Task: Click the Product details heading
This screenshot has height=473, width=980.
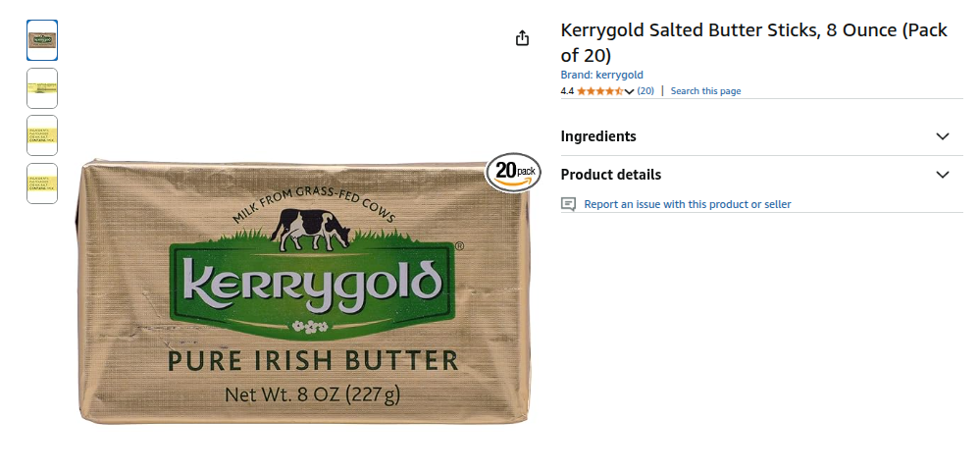Action: [610, 175]
